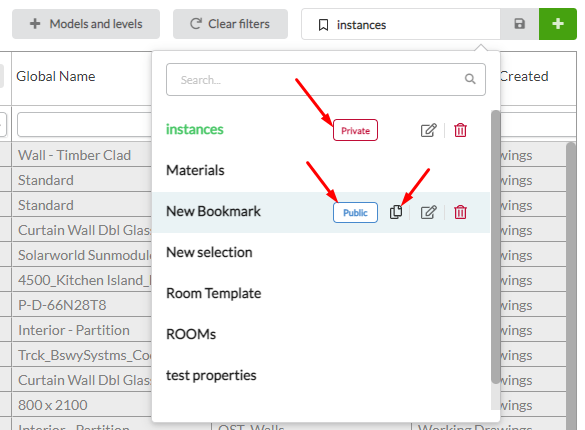Toggle the Private badge on instances
Image resolution: width=585 pixels, height=430 pixels.
point(355,130)
